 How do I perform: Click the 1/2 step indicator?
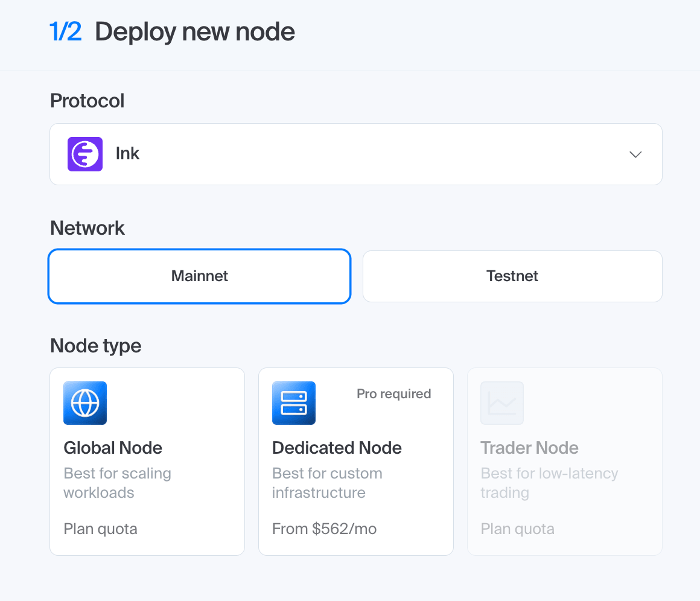click(65, 32)
